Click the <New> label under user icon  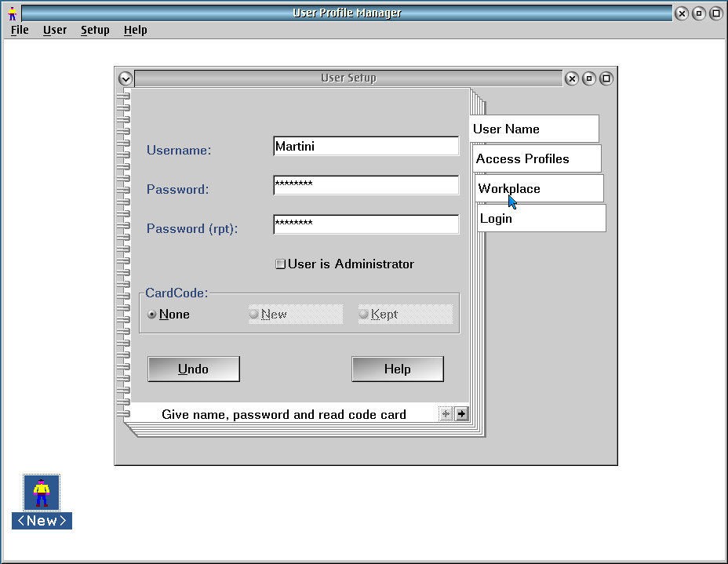point(42,521)
